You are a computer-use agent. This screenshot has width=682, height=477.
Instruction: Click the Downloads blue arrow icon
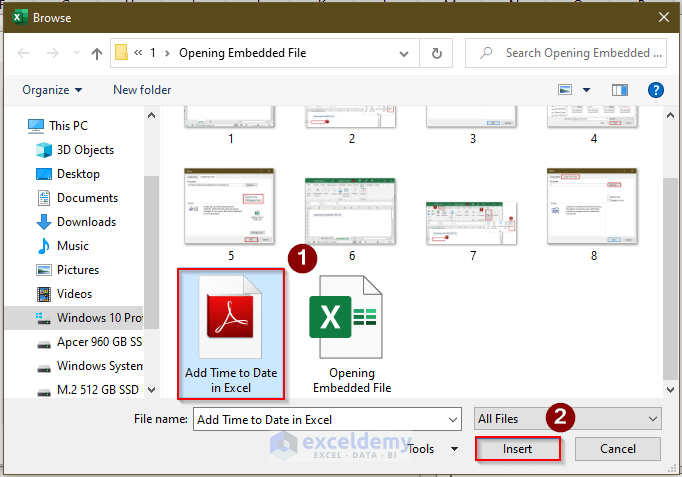tap(43, 222)
